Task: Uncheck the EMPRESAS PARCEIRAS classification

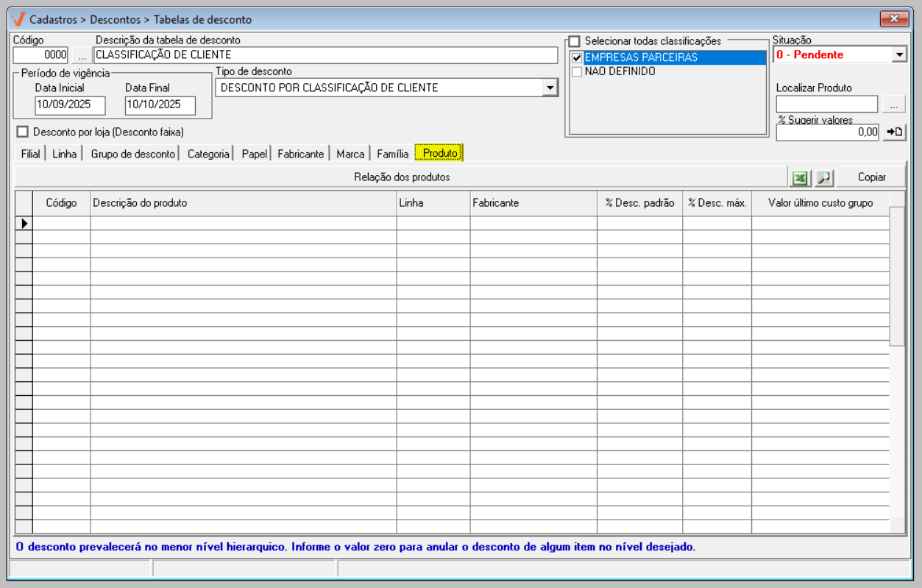Action: click(x=577, y=57)
